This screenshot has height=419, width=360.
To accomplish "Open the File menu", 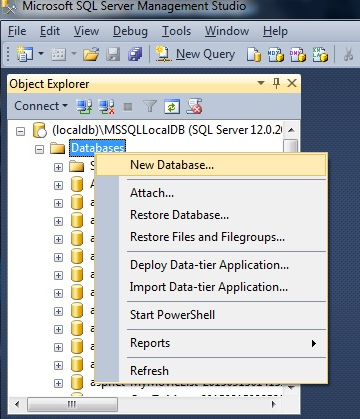I will 17,31.
